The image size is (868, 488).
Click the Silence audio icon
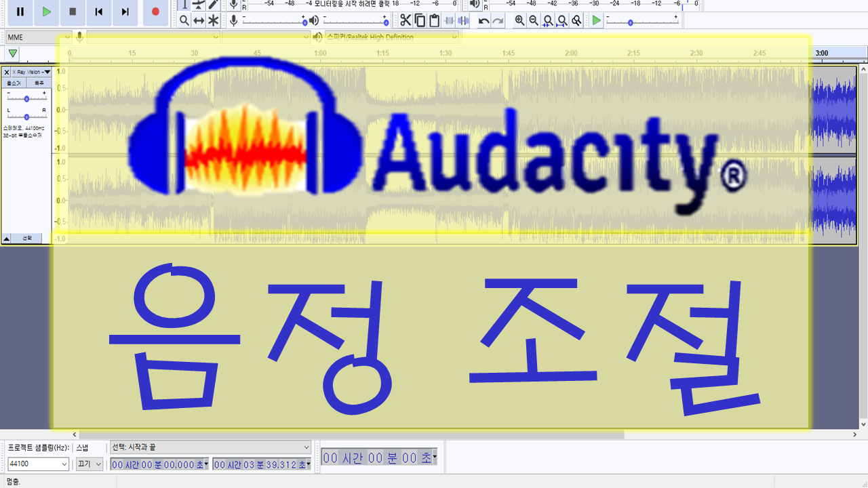coord(463,20)
